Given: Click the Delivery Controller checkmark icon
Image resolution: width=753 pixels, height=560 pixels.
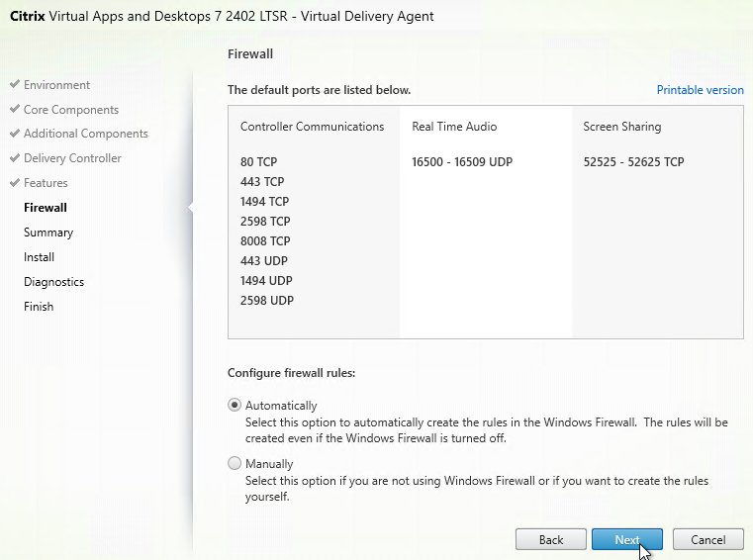Looking at the screenshot, I should [15, 157].
